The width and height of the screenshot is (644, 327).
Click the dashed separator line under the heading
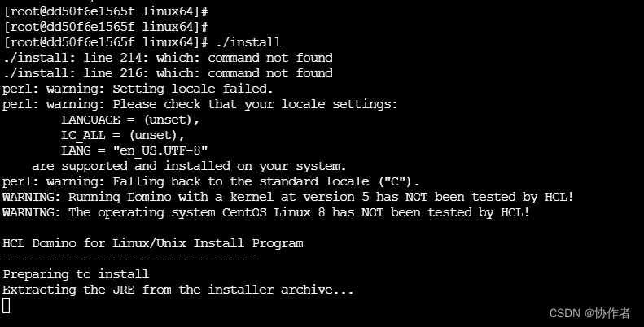130,259
